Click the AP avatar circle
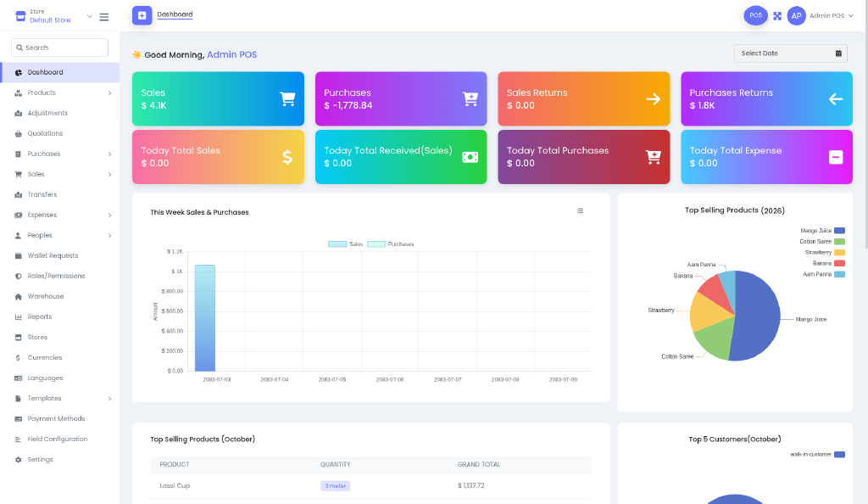The width and height of the screenshot is (868, 504). [796, 16]
